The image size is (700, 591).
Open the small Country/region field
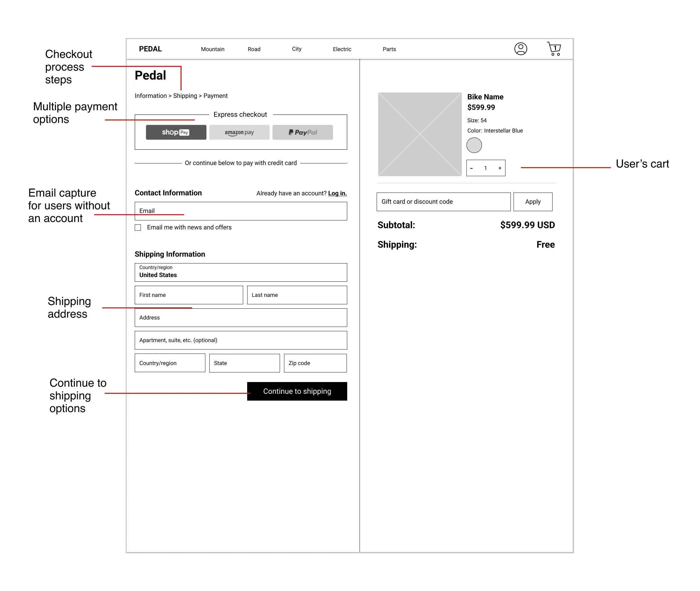170,363
